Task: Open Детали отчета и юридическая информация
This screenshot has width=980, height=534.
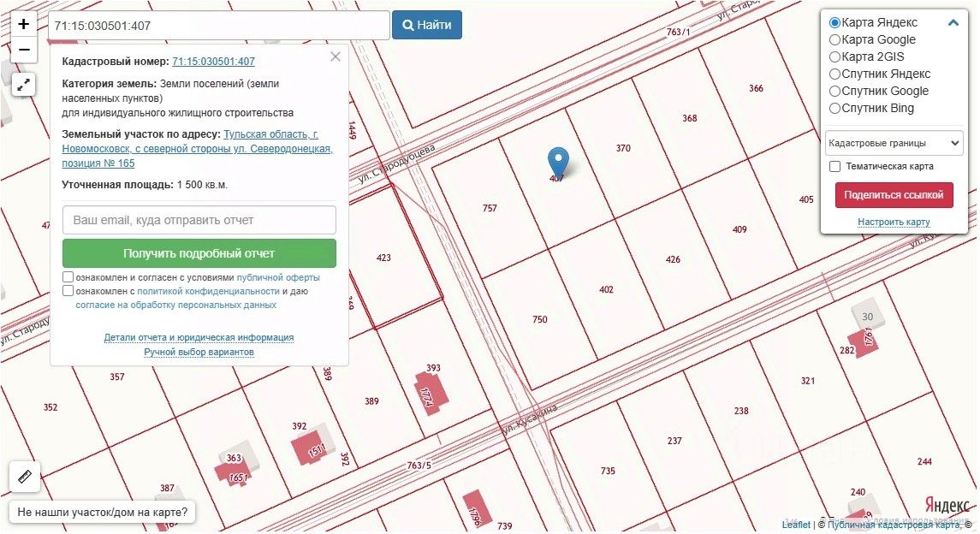Action: tap(199, 337)
